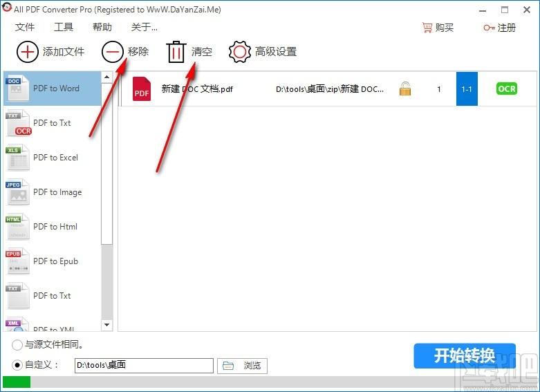Click the 购买 link

point(445,28)
